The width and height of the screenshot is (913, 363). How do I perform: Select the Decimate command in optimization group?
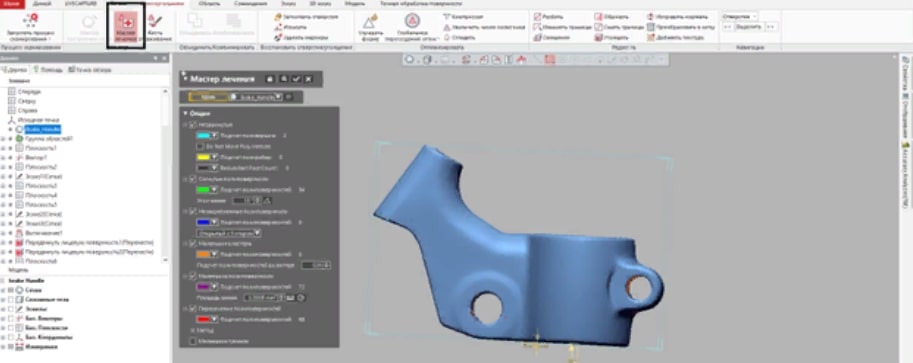[x=463, y=17]
